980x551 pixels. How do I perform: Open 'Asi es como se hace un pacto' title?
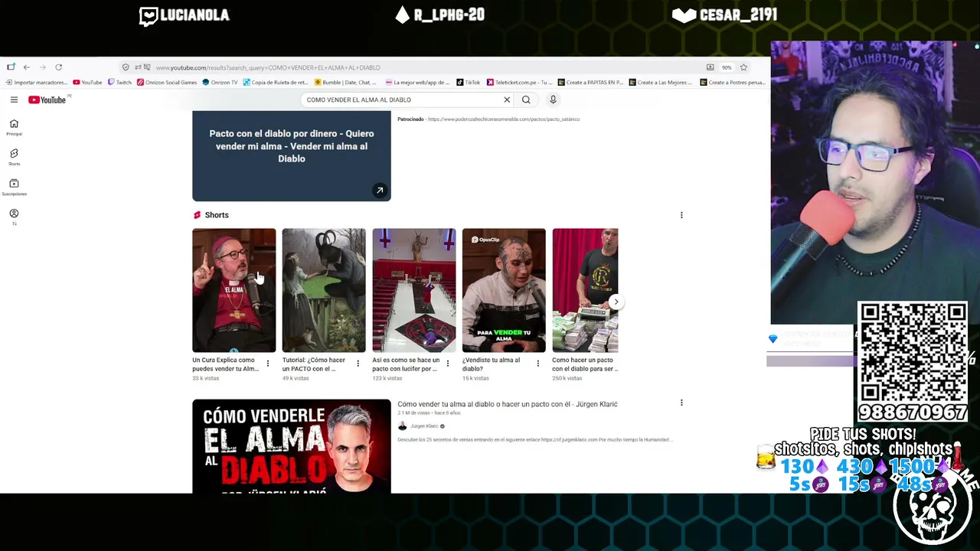(x=406, y=364)
